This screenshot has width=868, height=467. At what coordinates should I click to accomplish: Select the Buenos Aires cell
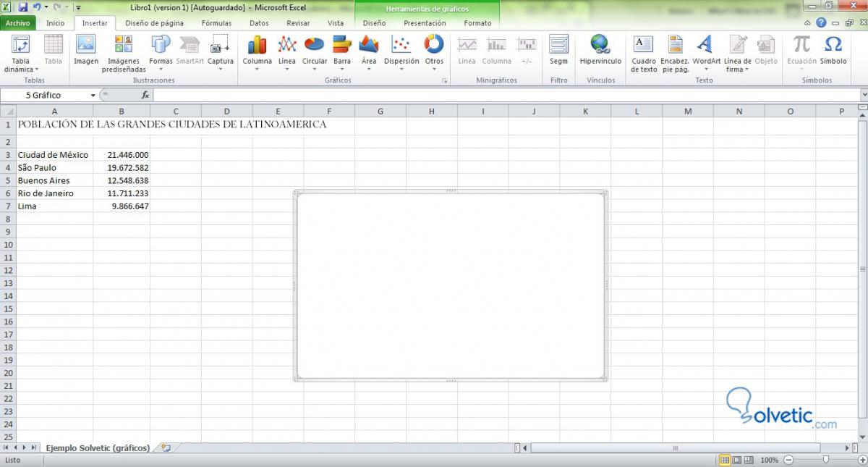[x=54, y=181]
